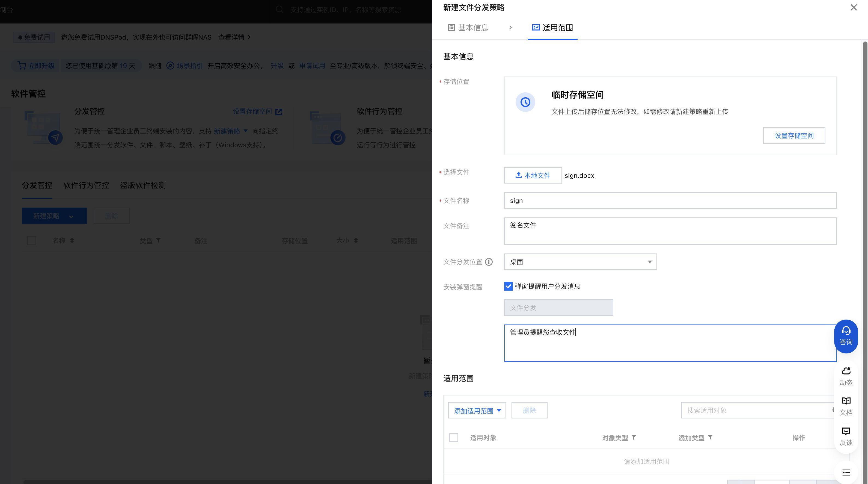
Task: Click the collapse menu icon at bottom right
Action: pyautogui.click(x=846, y=472)
